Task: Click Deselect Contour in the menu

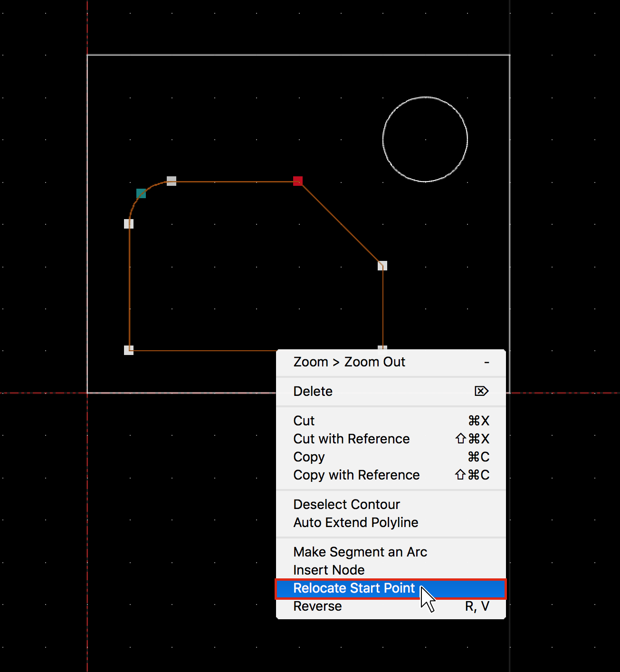Action: coord(346,504)
